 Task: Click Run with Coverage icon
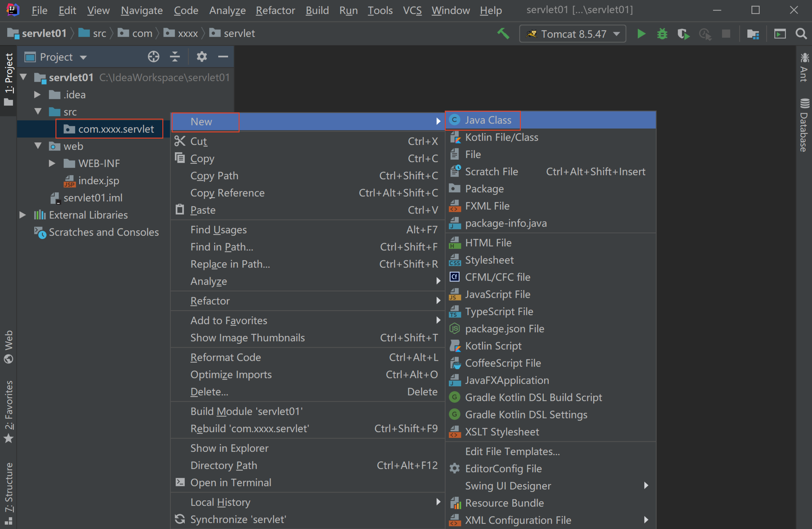(683, 34)
